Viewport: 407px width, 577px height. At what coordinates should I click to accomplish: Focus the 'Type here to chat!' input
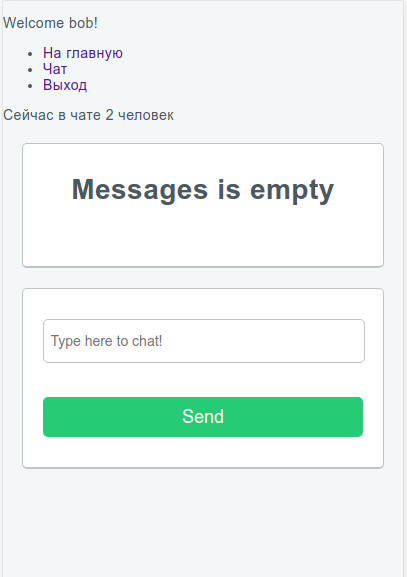(204, 341)
